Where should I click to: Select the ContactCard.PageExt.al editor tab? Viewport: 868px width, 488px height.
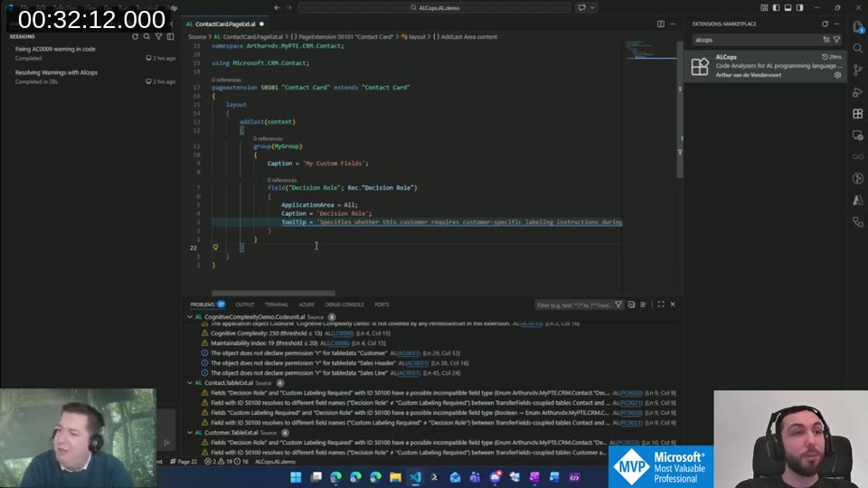tap(225, 23)
